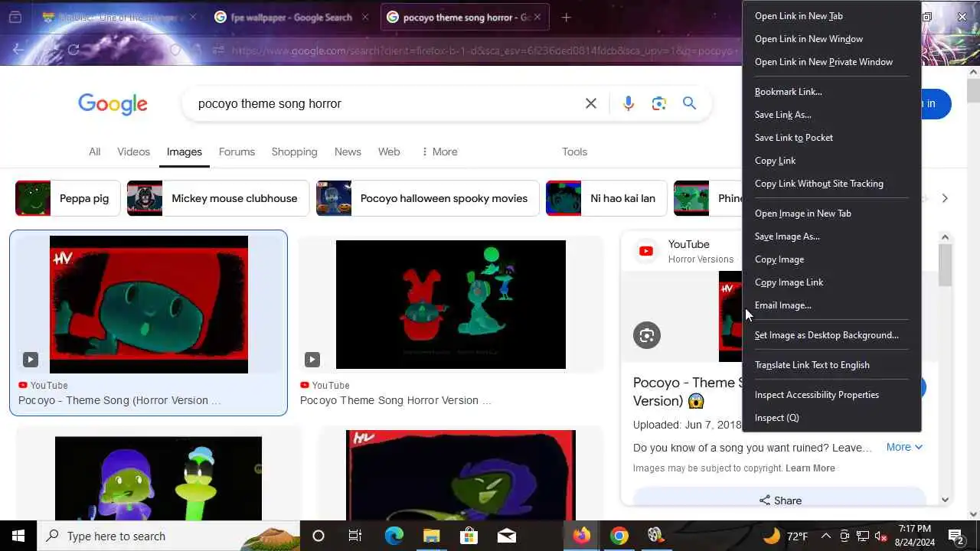Select the Videos search tab
Image resolution: width=980 pixels, height=551 pixels.
pos(133,152)
